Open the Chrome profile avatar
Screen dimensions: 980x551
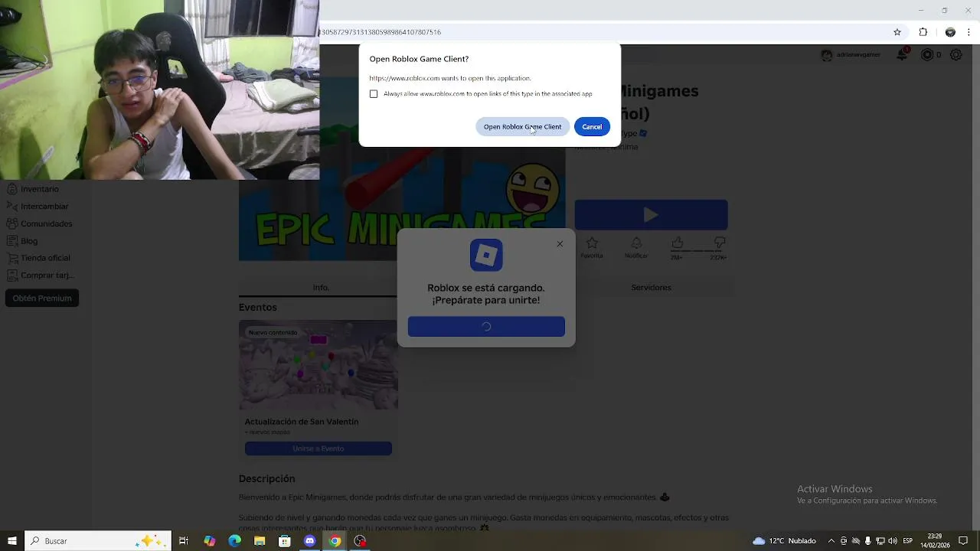[x=950, y=32]
